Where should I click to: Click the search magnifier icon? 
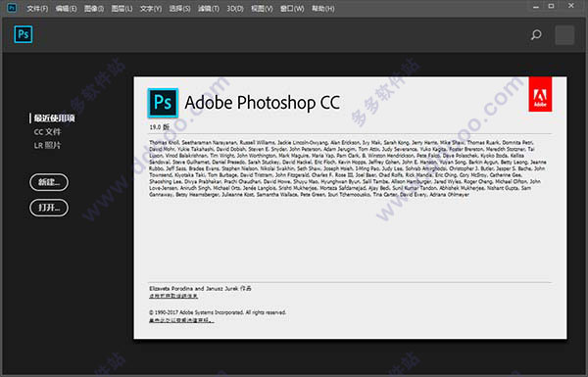(x=536, y=35)
